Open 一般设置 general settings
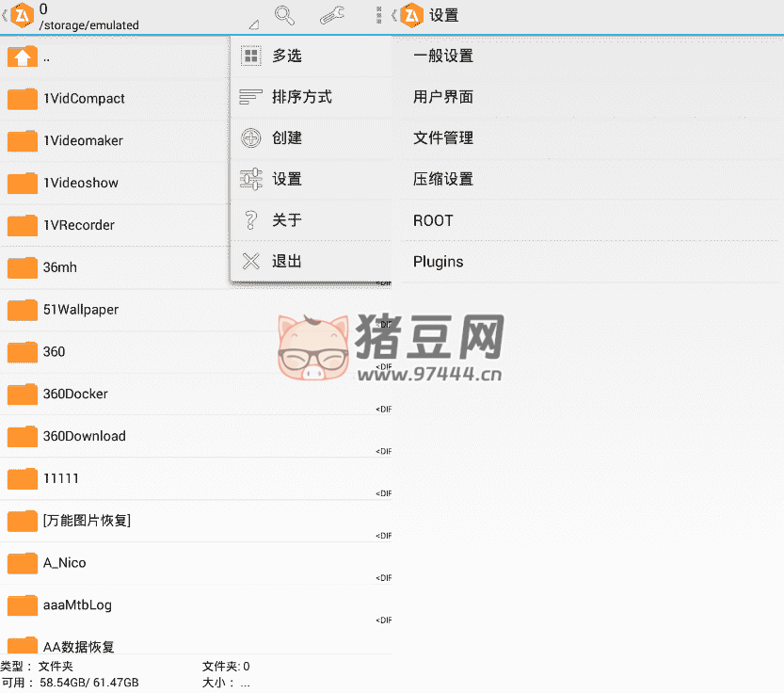Image resolution: width=784 pixels, height=693 pixels. pyautogui.click(x=587, y=56)
